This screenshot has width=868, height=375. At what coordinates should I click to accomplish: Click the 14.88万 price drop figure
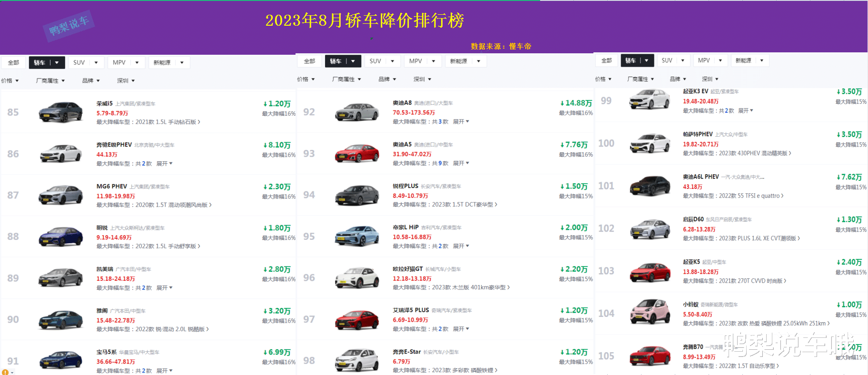[x=576, y=103]
